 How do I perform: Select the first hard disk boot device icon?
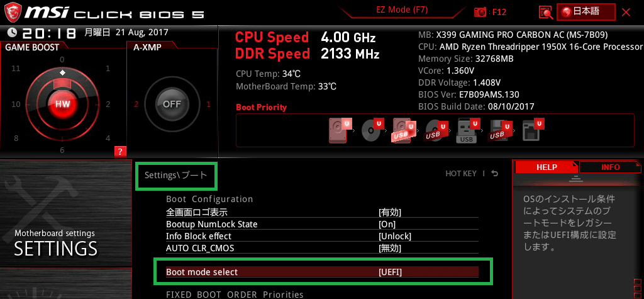click(x=340, y=130)
